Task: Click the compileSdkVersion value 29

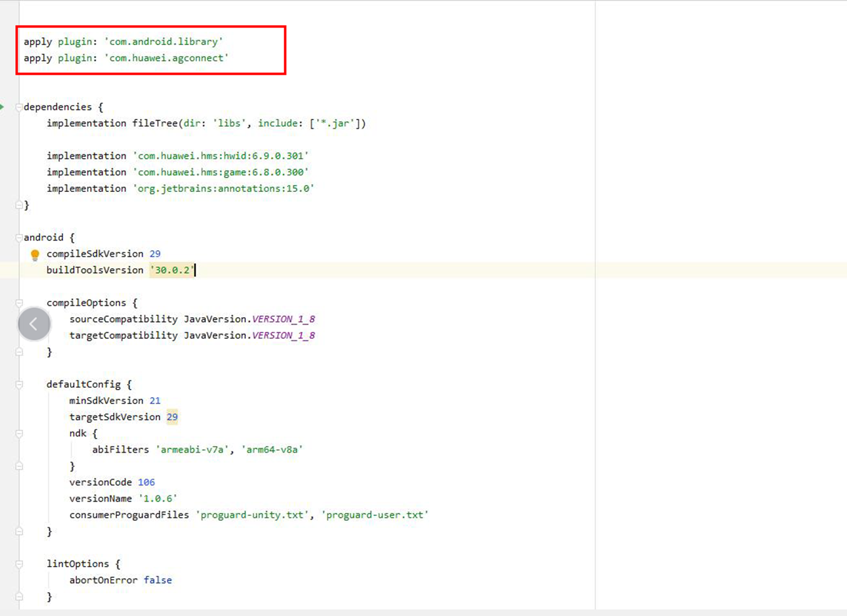Action: pyautogui.click(x=155, y=254)
